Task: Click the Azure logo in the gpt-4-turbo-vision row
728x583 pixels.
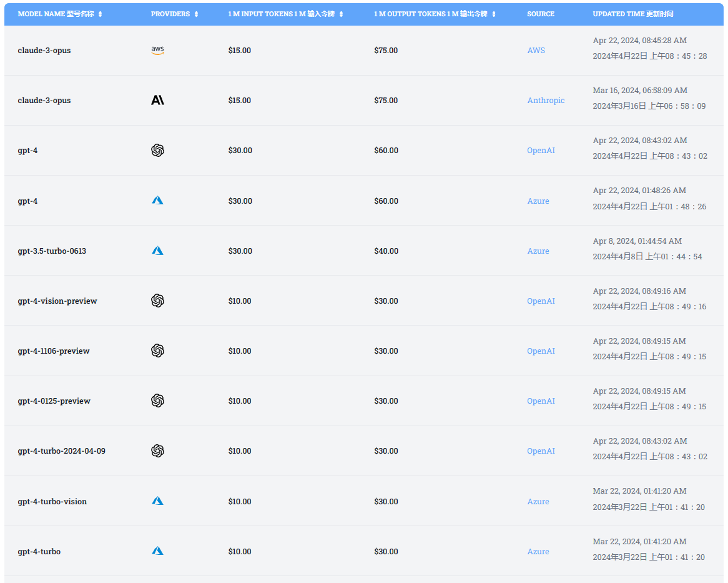Action: click(157, 501)
